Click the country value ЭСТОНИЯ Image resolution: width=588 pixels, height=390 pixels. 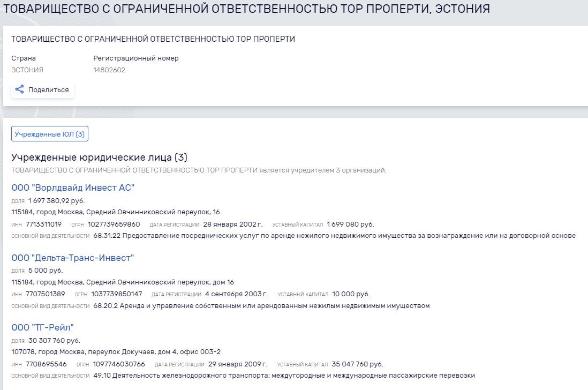point(27,70)
